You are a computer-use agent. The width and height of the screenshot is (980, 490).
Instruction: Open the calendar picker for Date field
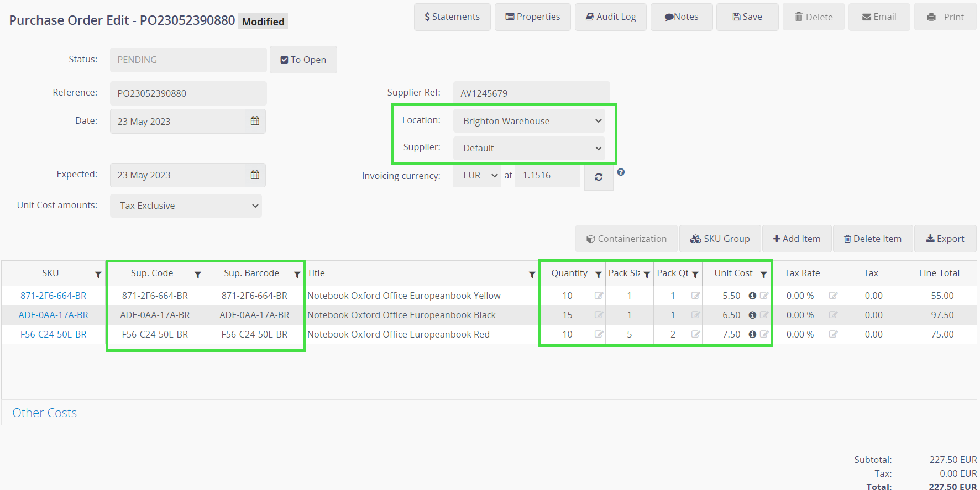pyautogui.click(x=255, y=120)
